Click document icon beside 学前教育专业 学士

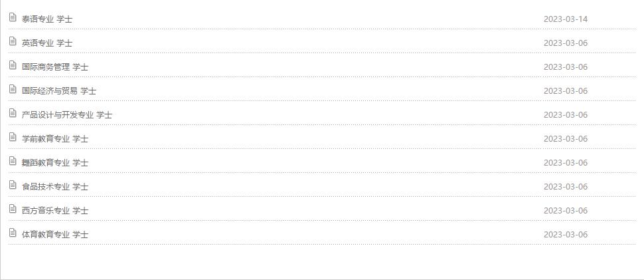tap(13, 137)
